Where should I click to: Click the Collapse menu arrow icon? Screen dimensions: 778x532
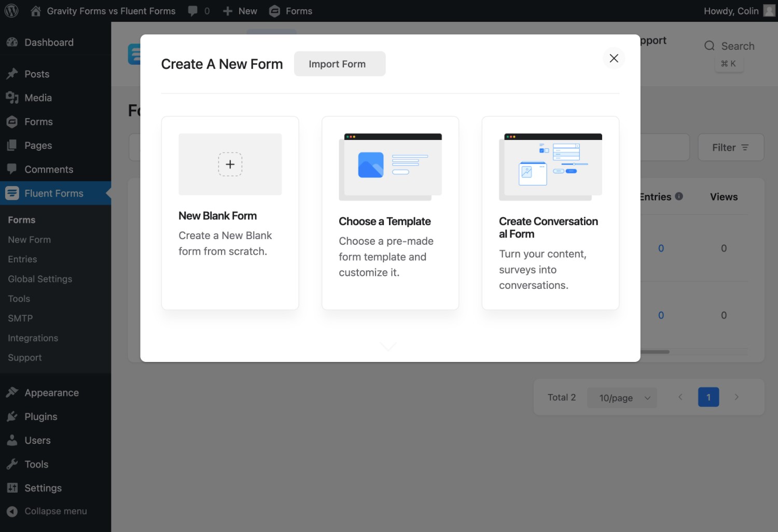12,512
